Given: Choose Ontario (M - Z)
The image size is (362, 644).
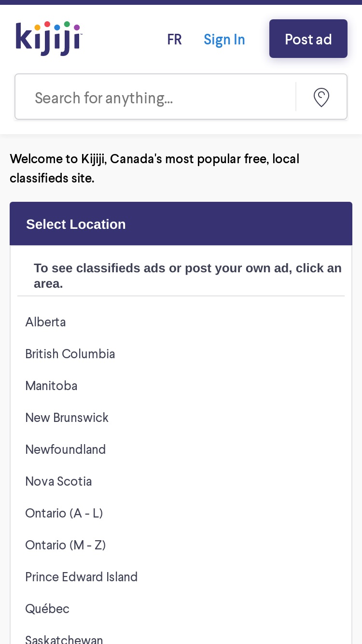Looking at the screenshot, I should click(x=66, y=545).
